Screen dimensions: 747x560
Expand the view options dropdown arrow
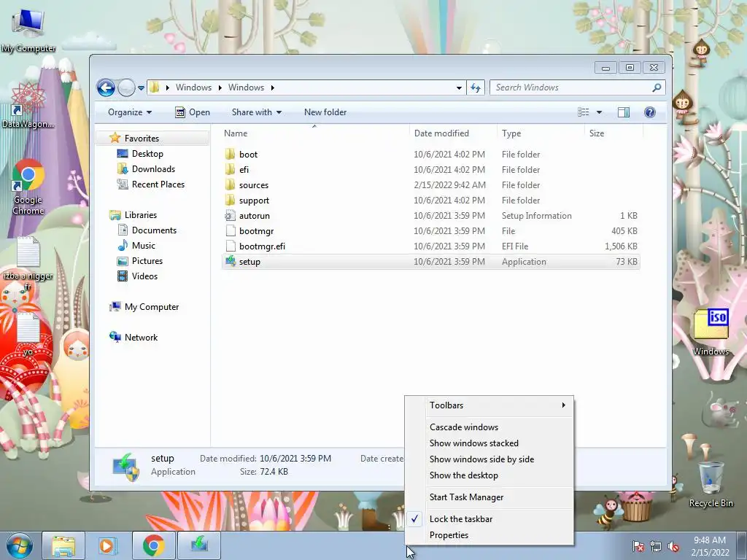pyautogui.click(x=600, y=112)
